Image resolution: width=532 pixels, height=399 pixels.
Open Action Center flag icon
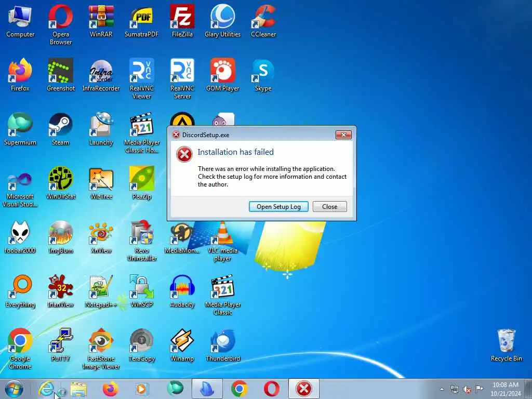tap(479, 389)
